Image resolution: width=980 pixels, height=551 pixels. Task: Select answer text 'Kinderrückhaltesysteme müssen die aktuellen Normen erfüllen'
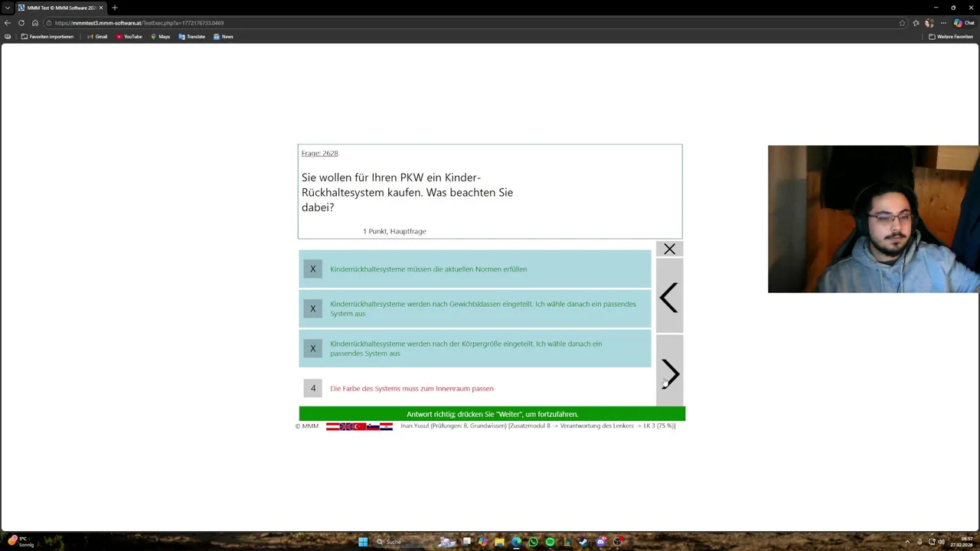428,269
